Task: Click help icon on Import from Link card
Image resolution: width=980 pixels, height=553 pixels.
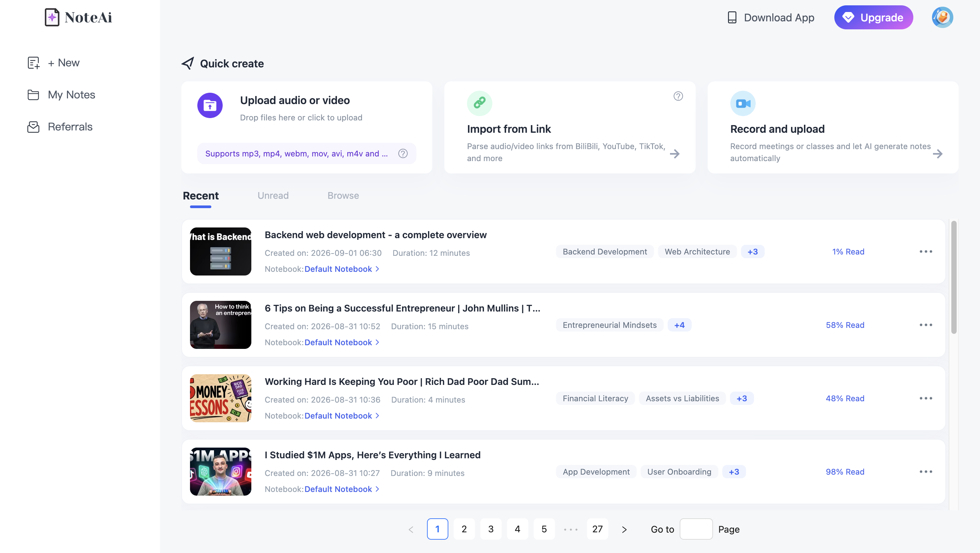Action: (678, 96)
